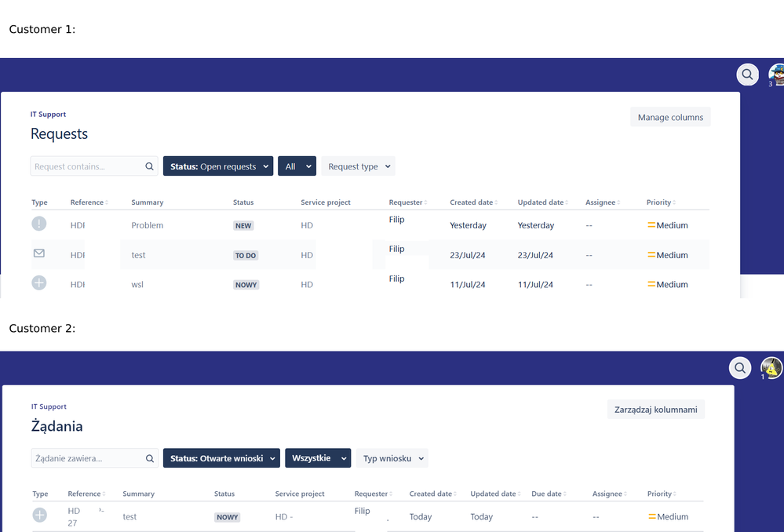Click the plus type icon for wsl request
The height and width of the screenshot is (532, 784).
pos(39,283)
